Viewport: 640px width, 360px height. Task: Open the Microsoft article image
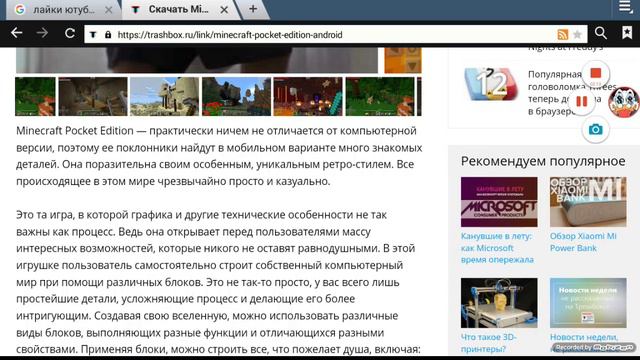click(499, 202)
